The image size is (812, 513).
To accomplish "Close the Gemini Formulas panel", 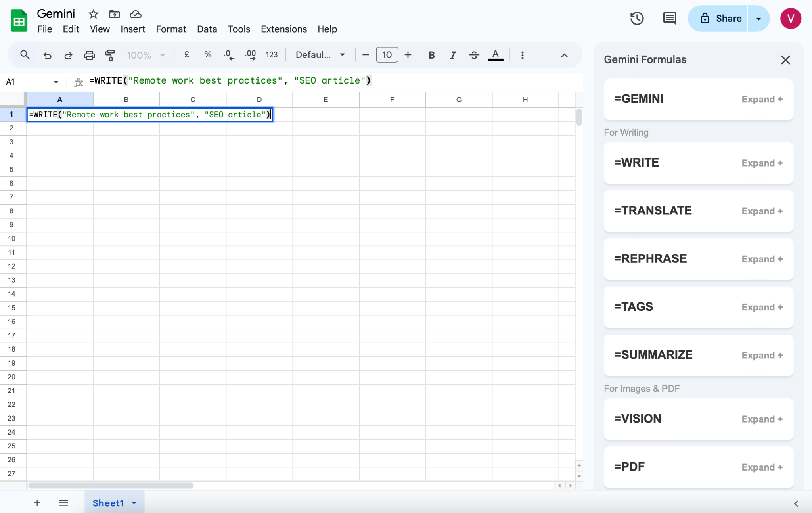I will tap(785, 60).
